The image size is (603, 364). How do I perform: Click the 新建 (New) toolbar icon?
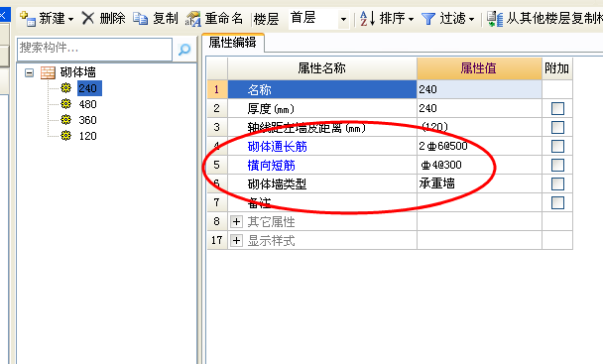(28, 19)
